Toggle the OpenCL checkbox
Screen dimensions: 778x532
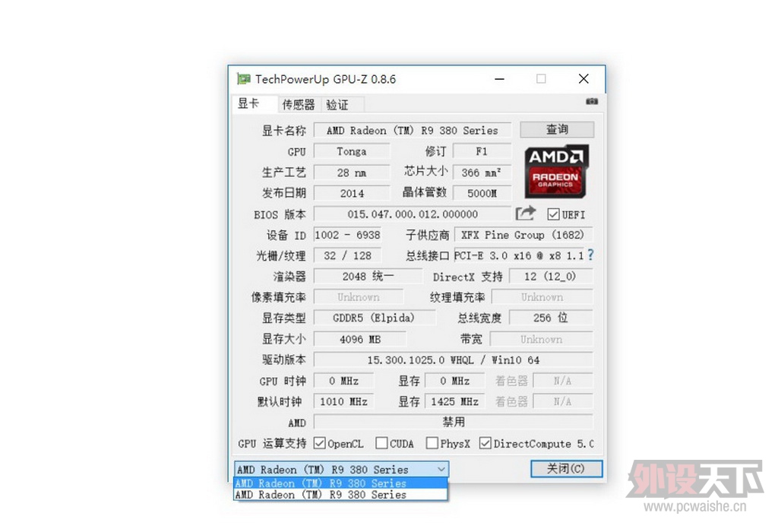click(x=320, y=442)
